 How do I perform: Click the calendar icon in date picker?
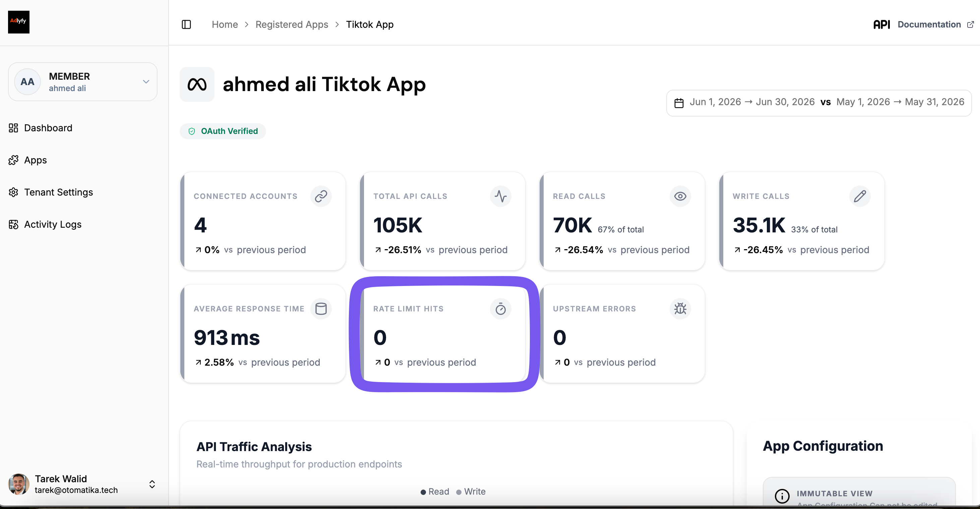(x=679, y=103)
